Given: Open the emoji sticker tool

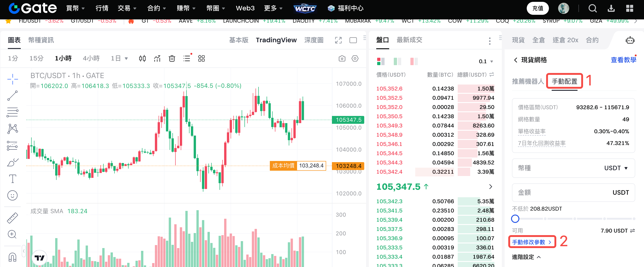Looking at the screenshot, I should click(12, 195).
